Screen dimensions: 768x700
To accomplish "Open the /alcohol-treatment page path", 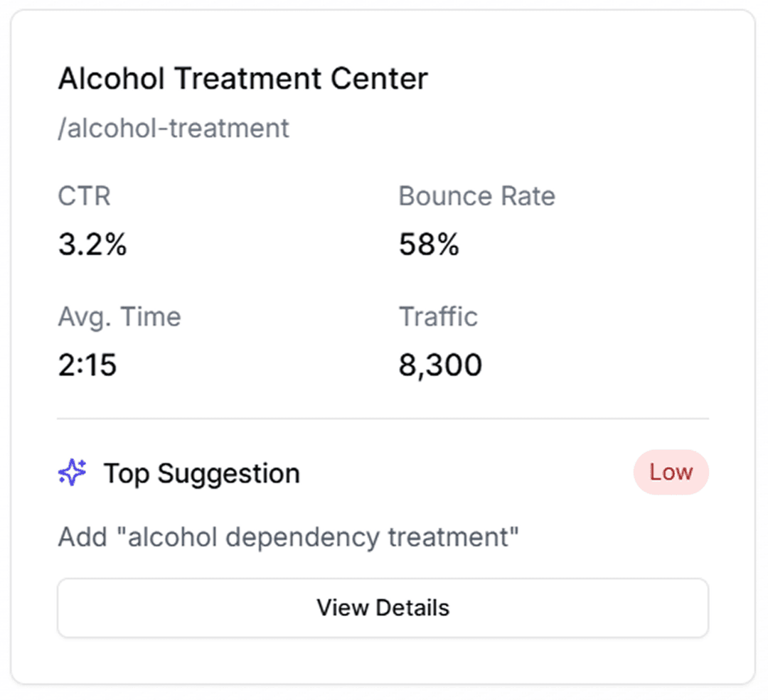I will pos(174,129).
